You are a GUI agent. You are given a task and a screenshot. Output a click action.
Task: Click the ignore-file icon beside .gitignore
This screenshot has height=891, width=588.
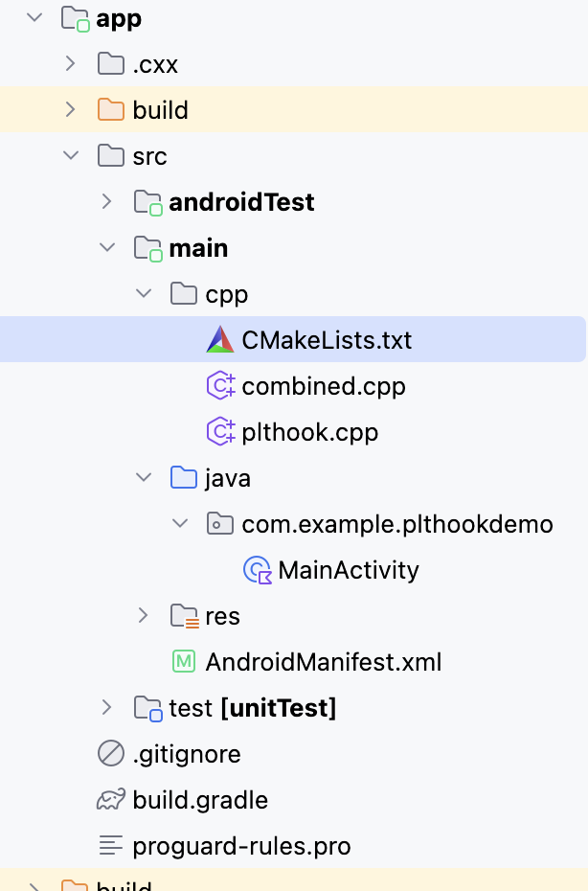[x=111, y=754]
